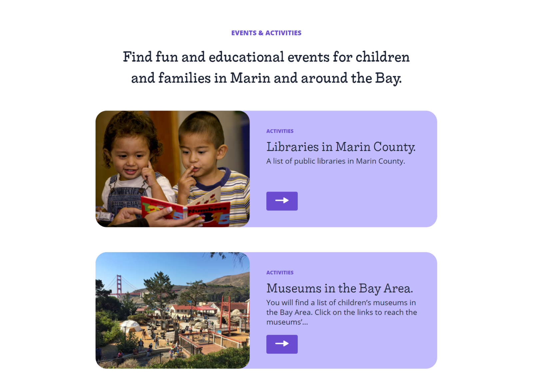
Task: Click the arrow button under Museums in the Bay Area
Action: 282,344
